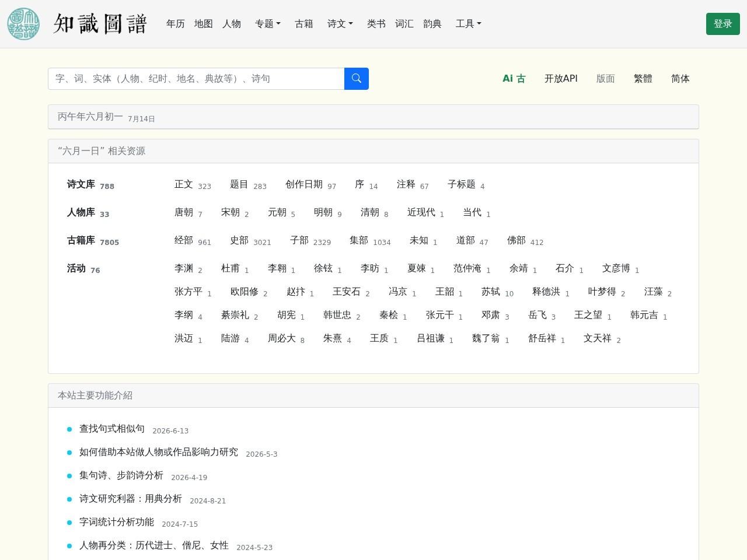Focus the search input field
This screenshot has width=747, height=560.
point(196,79)
